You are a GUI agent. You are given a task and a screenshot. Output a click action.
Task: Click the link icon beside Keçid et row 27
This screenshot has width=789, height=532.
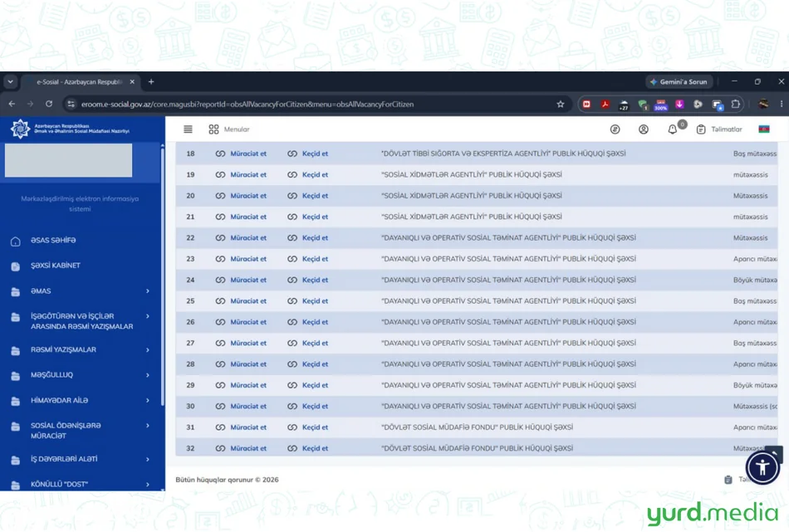pos(292,344)
